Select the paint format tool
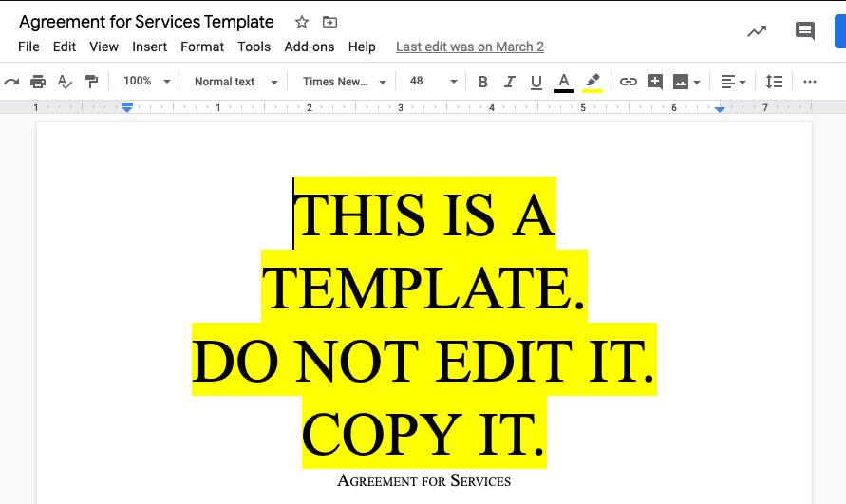 click(91, 82)
